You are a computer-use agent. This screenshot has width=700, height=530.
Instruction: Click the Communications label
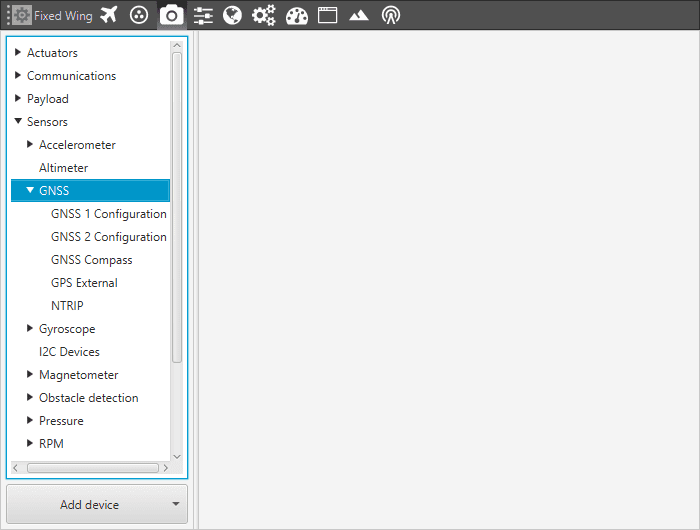(x=71, y=76)
